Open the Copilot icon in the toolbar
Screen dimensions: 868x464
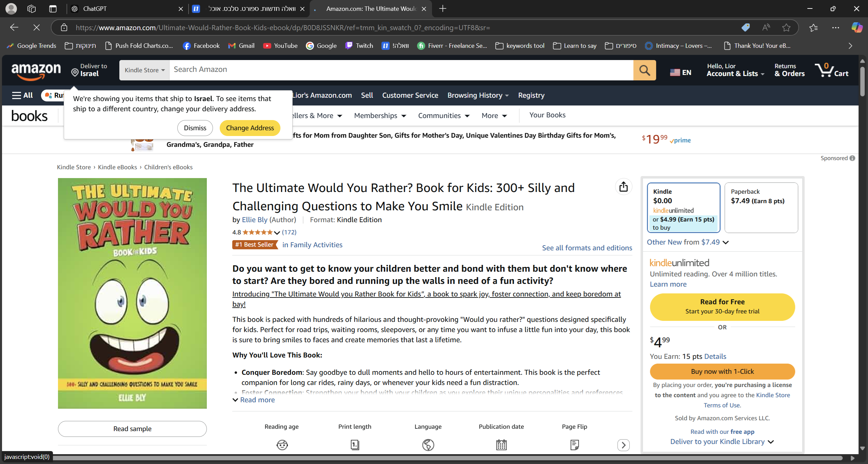point(857,27)
